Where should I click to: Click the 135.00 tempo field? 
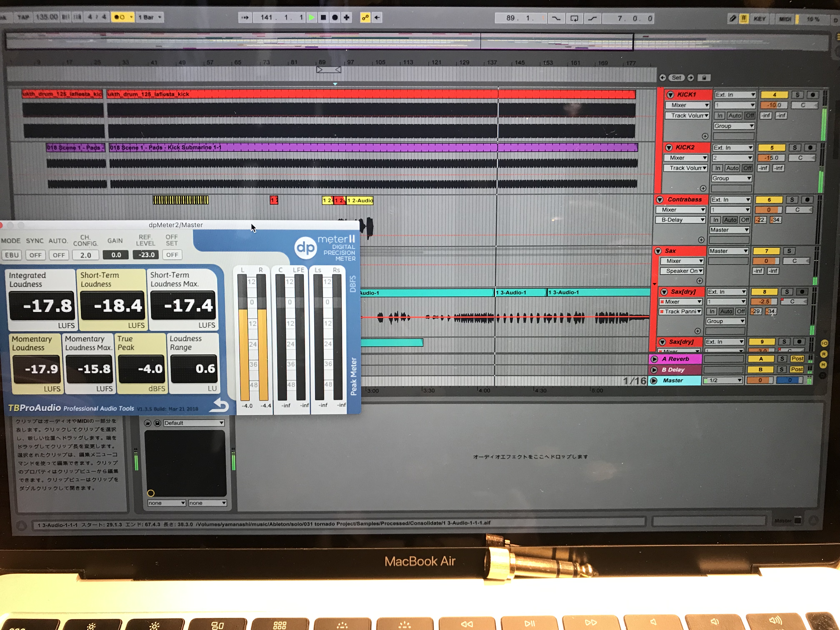[46, 17]
